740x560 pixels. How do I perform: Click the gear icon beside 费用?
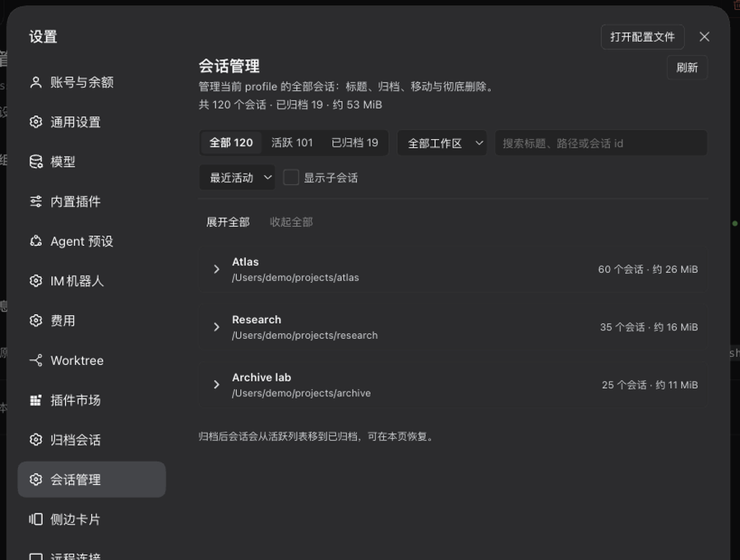36,321
